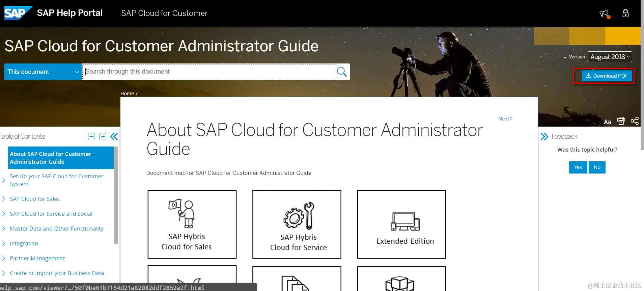Viewport: 644px width, 291px height.
Task: Expand the Integration node
Action: 3,243
